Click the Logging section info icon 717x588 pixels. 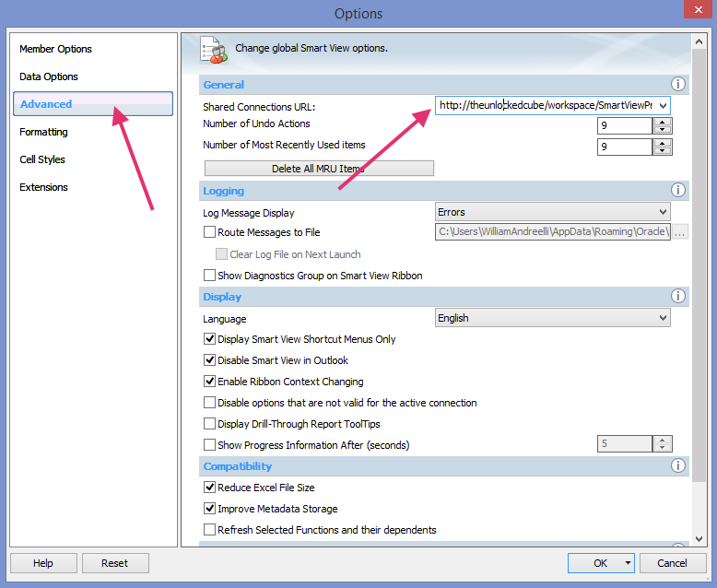coord(678,191)
